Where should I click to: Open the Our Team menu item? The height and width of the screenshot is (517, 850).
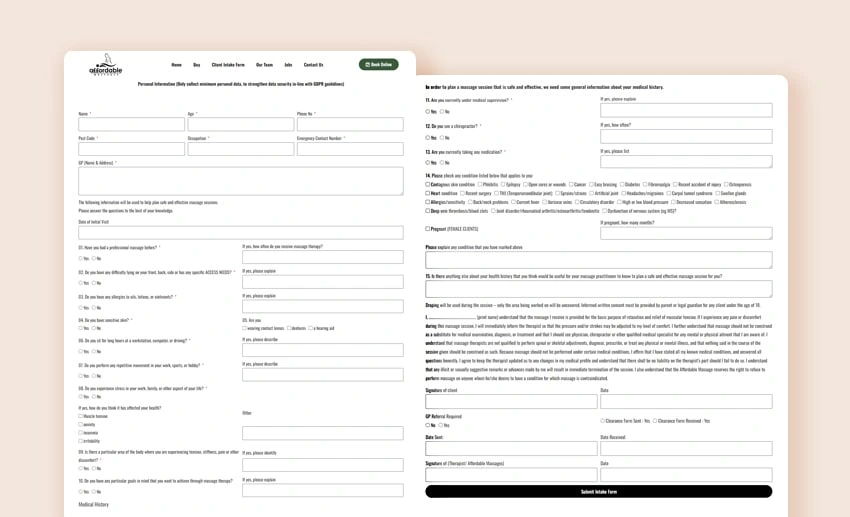(265, 64)
